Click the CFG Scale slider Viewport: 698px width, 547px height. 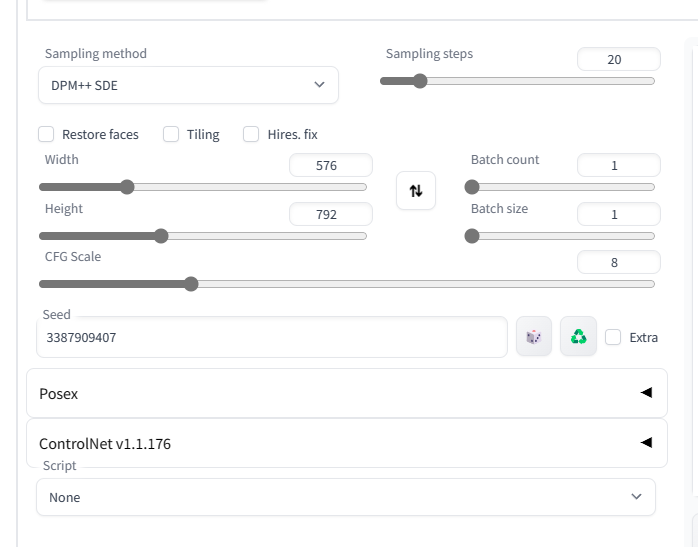(346, 284)
